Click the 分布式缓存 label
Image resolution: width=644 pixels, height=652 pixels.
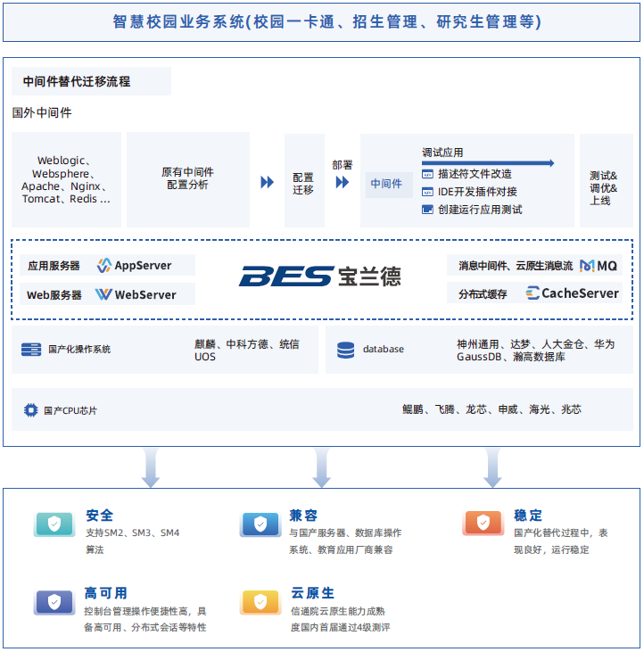click(483, 294)
